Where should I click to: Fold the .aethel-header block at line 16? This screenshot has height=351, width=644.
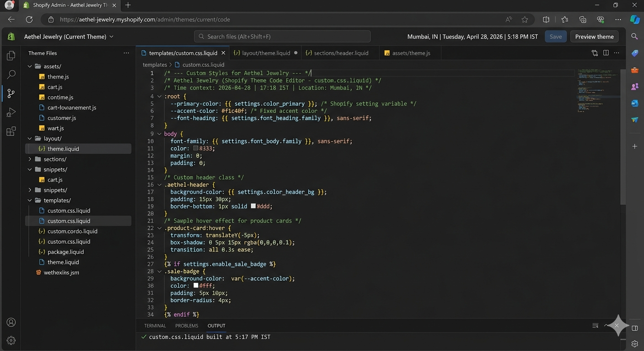(159, 185)
